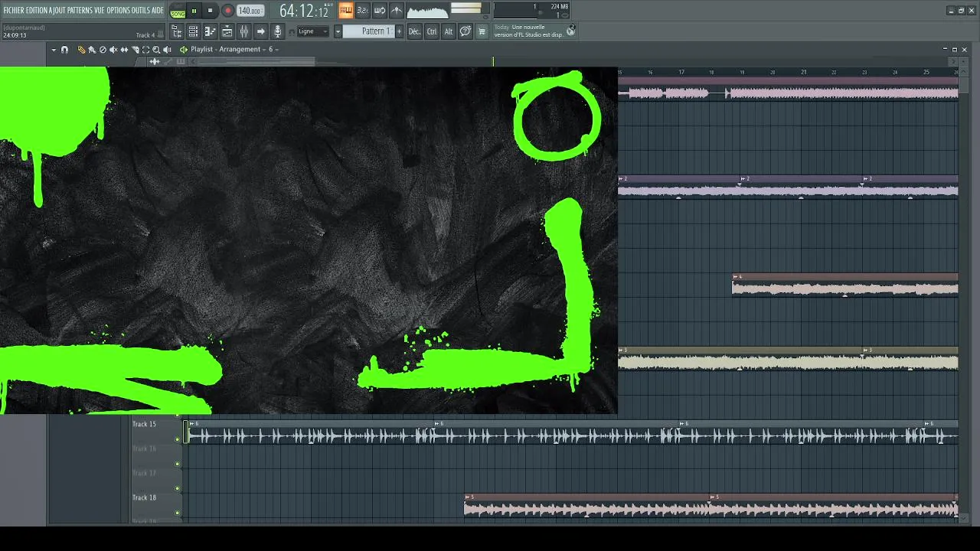Select the pencil Draw tool
Image resolution: width=980 pixels, height=551 pixels.
[81, 50]
